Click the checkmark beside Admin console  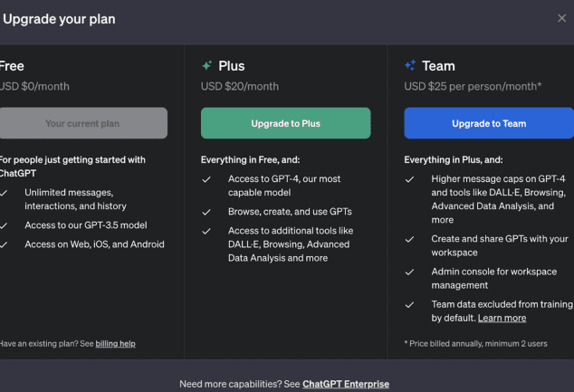(x=410, y=272)
